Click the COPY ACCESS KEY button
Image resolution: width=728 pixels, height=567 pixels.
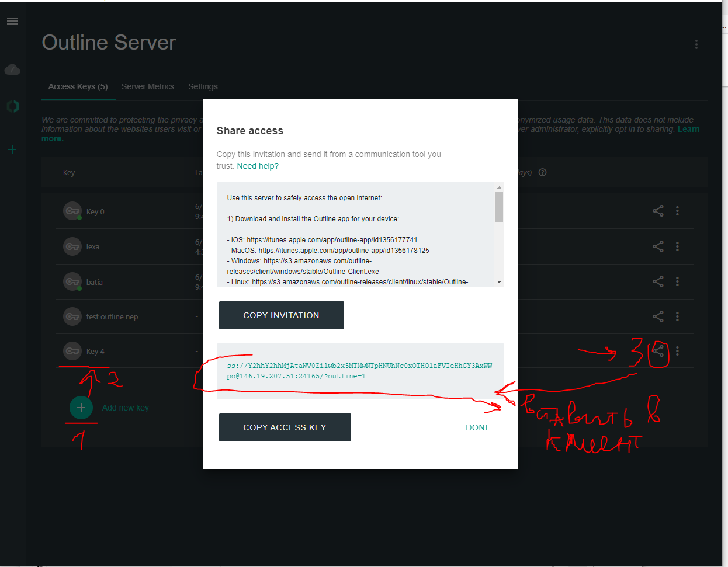(285, 427)
